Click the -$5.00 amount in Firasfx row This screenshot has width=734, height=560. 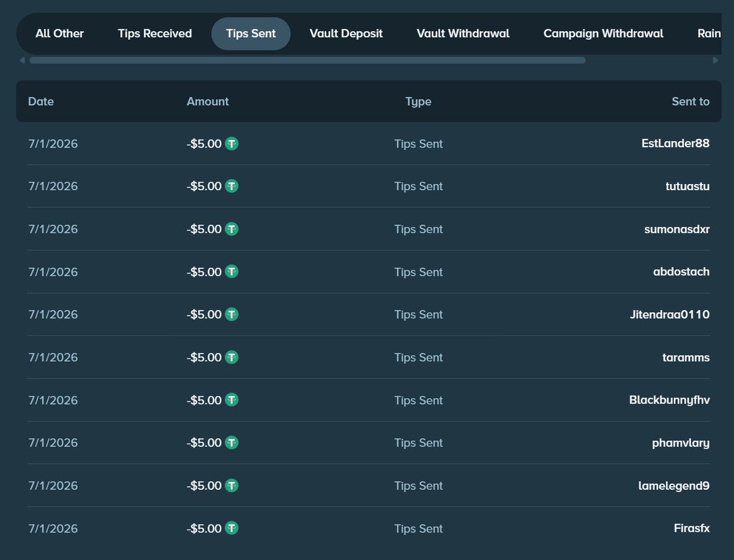pyautogui.click(x=204, y=528)
